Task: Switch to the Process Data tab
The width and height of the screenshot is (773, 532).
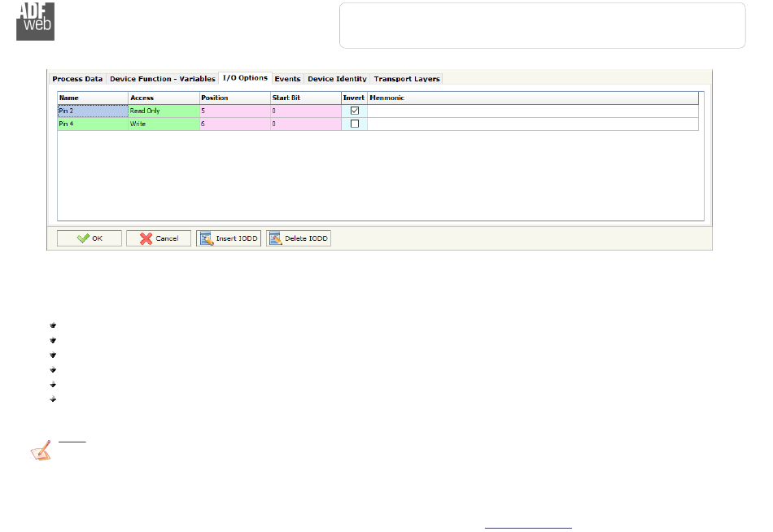Action: [x=77, y=79]
